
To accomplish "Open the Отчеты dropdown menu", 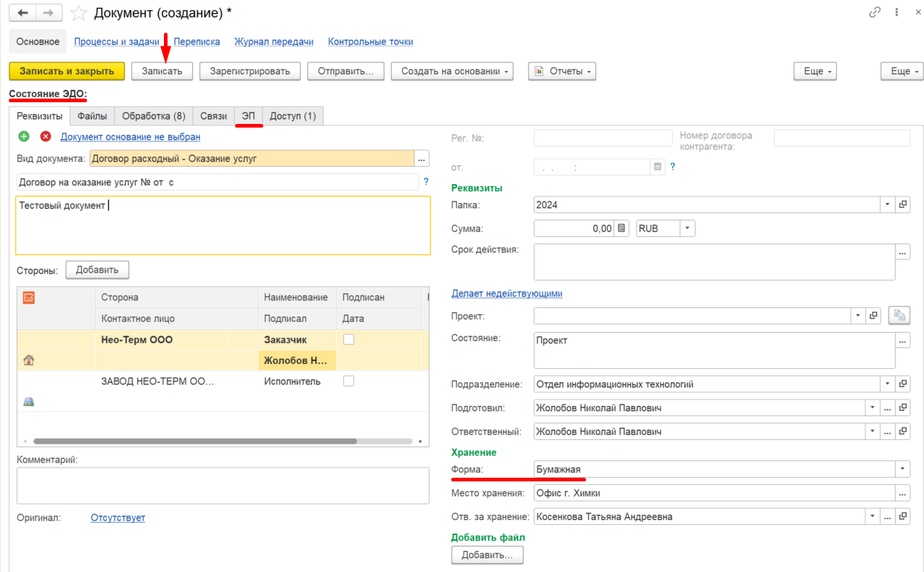I will (x=562, y=71).
